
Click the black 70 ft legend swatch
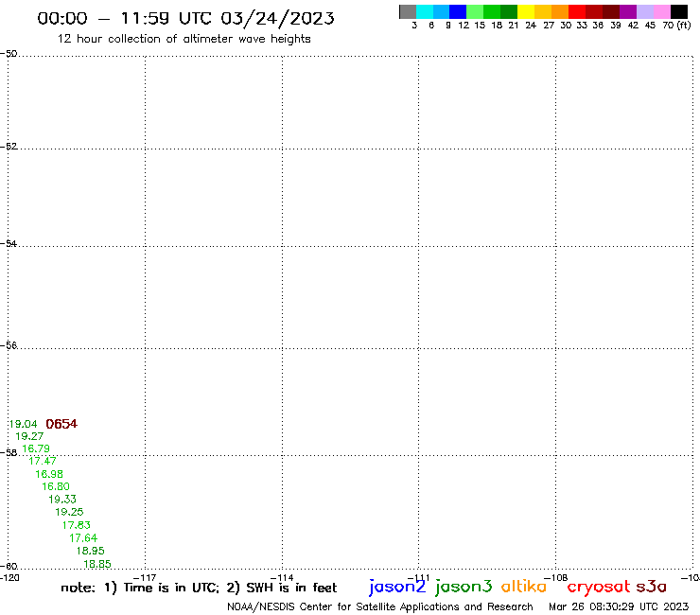tap(678, 12)
